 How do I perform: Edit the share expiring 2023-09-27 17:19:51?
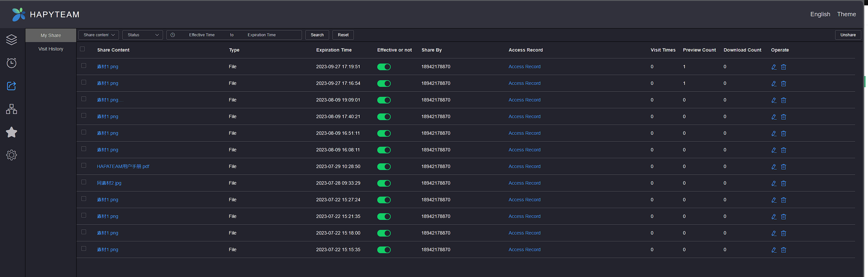point(774,67)
